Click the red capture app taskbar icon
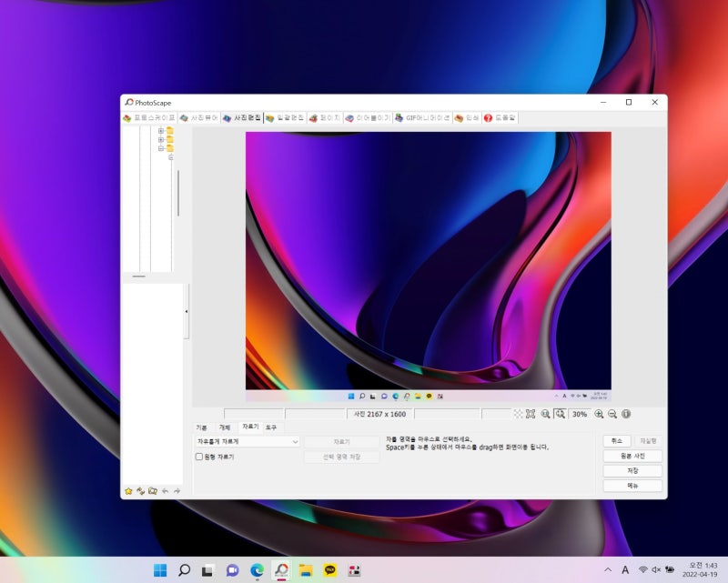728x583 pixels. pos(355,570)
